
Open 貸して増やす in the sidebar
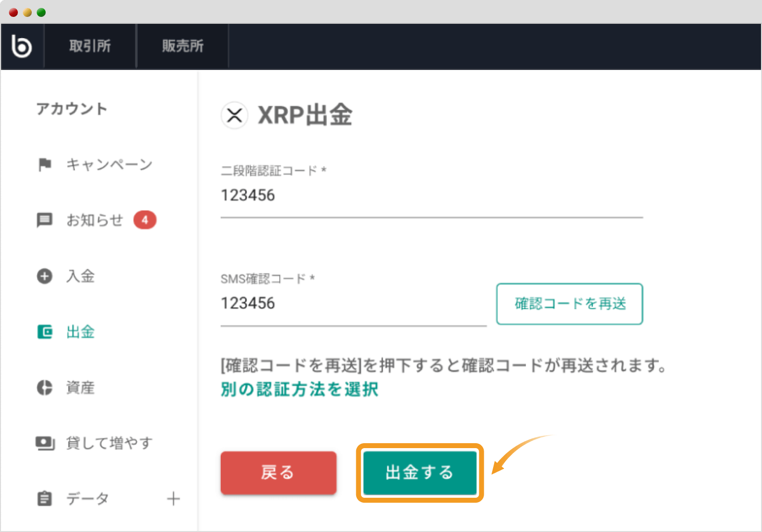(109, 443)
